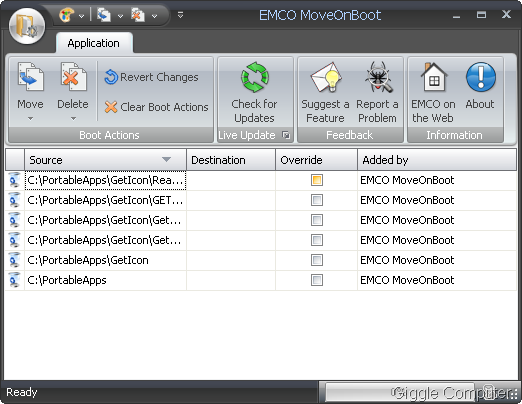This screenshot has width=522, height=404.
Task: Click the Override column header
Action: point(316,160)
